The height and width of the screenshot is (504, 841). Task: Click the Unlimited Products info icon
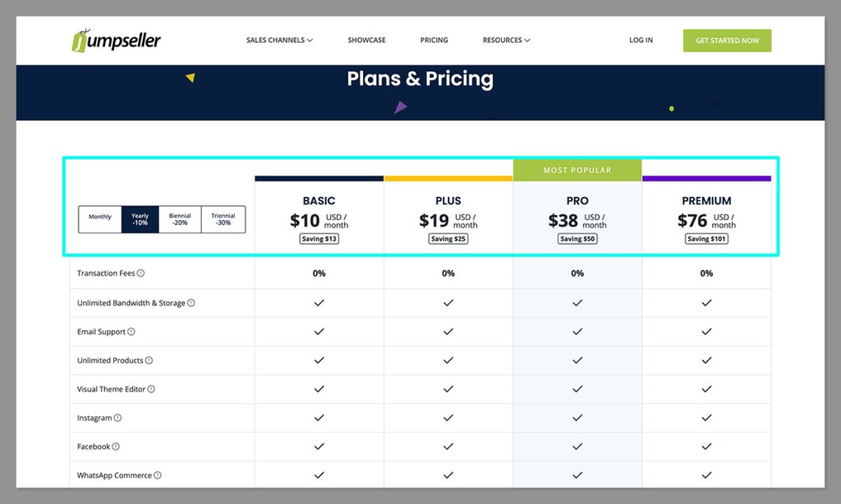click(x=148, y=360)
